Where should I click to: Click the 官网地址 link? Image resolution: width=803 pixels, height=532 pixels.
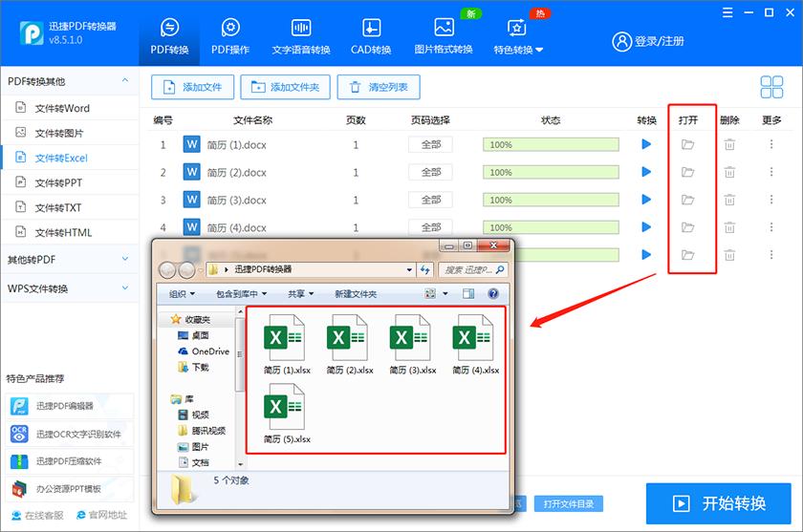(x=101, y=515)
